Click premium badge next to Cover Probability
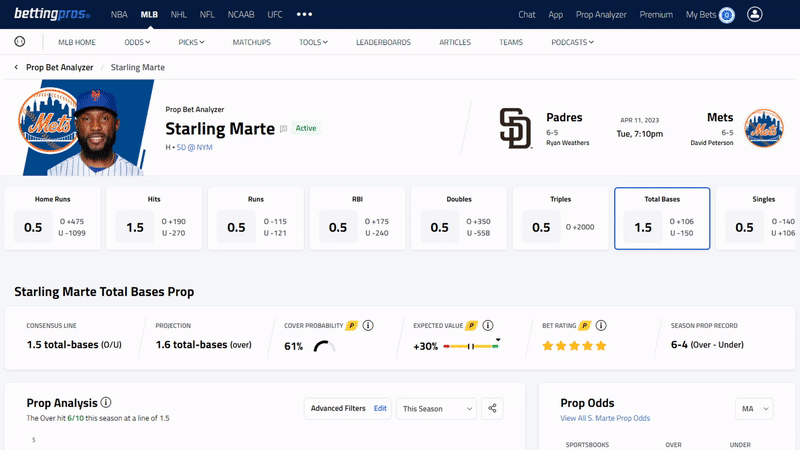The height and width of the screenshot is (450, 800). tap(352, 326)
